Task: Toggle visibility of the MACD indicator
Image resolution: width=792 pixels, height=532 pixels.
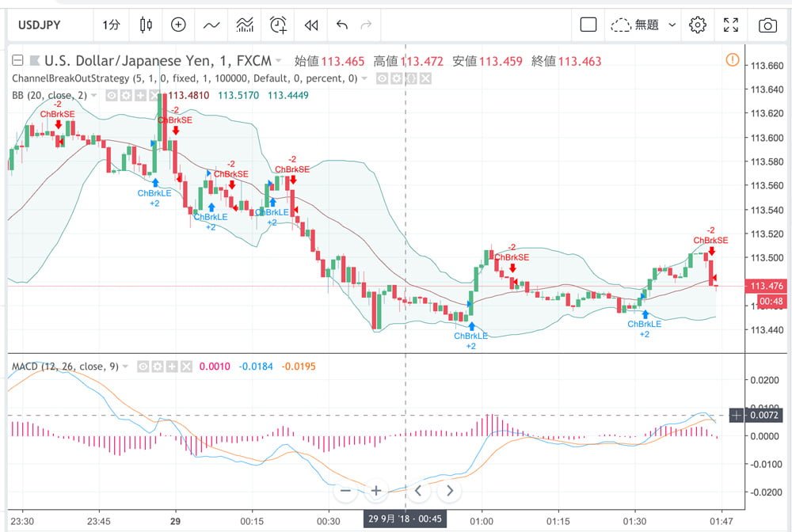Action: 143,367
